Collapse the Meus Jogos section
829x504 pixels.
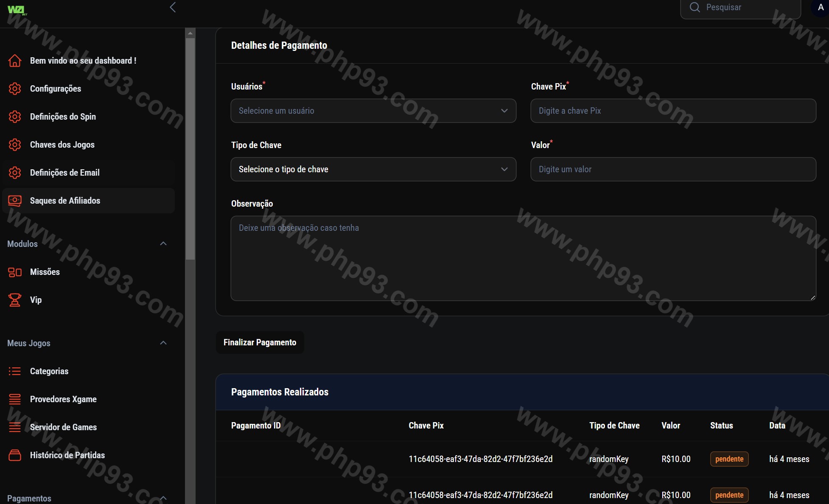pos(163,343)
